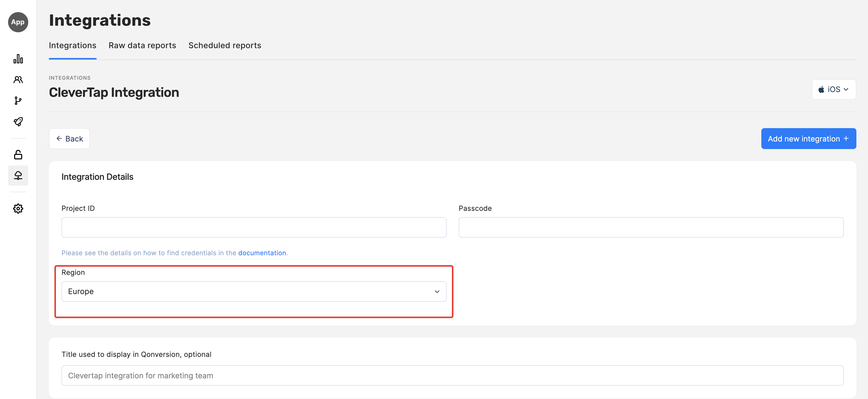This screenshot has height=399, width=868.
Task: Open the rocket sidebar icon
Action: [x=18, y=121]
